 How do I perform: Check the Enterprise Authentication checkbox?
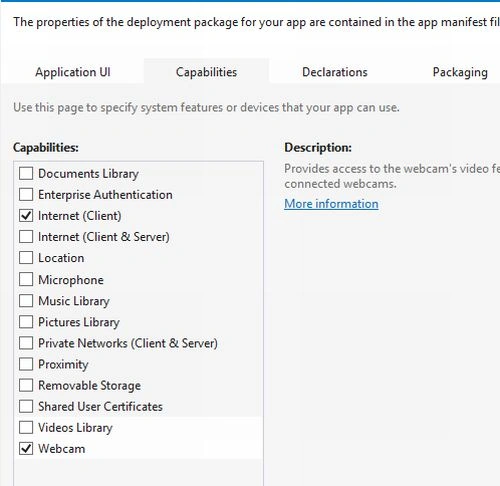[x=26, y=195]
